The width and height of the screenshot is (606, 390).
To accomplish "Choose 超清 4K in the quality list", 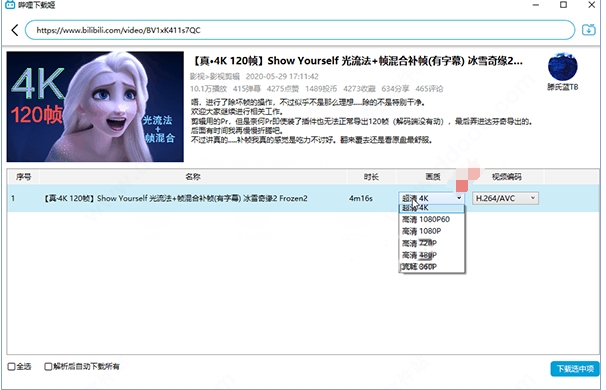I will 431,208.
